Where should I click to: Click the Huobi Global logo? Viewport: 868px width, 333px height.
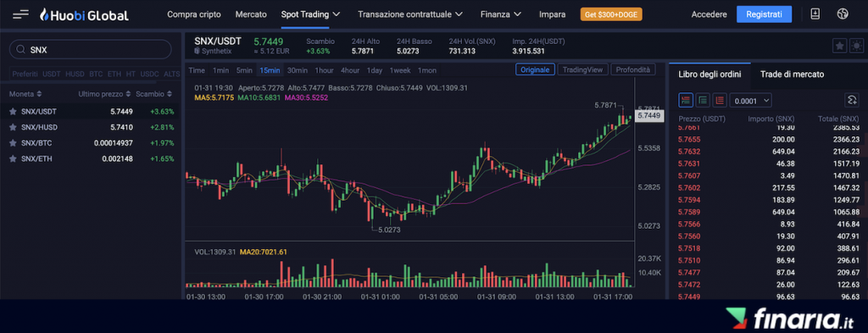pyautogui.click(x=84, y=15)
